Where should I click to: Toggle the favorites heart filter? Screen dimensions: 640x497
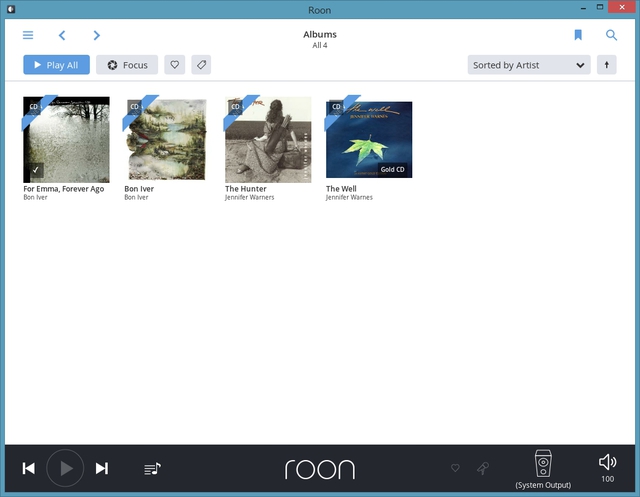175,65
